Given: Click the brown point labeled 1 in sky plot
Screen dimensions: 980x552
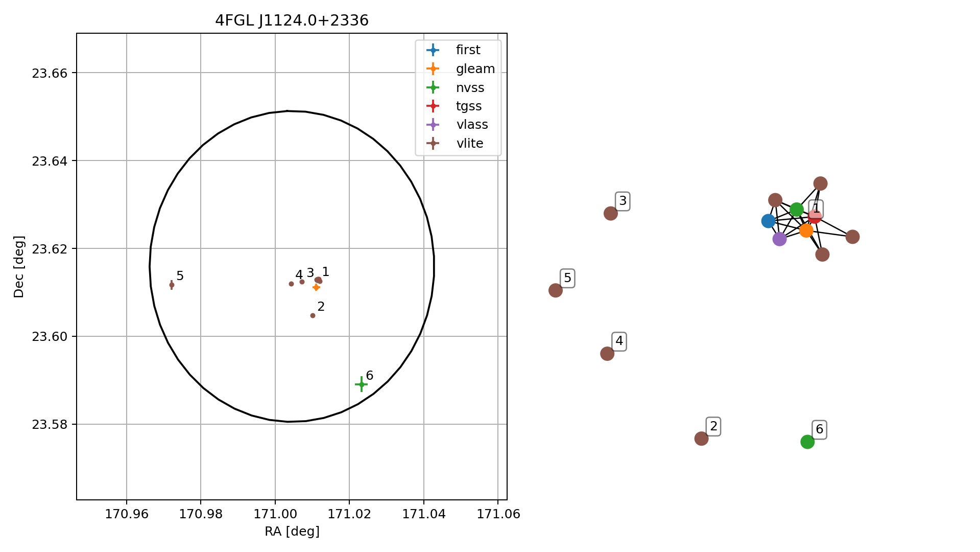Looking at the screenshot, I should coord(318,280).
